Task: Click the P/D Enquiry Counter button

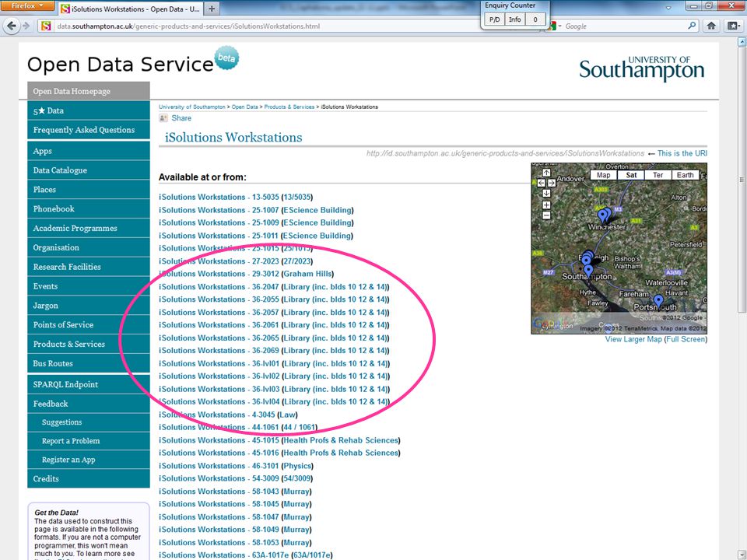Action: point(495,19)
